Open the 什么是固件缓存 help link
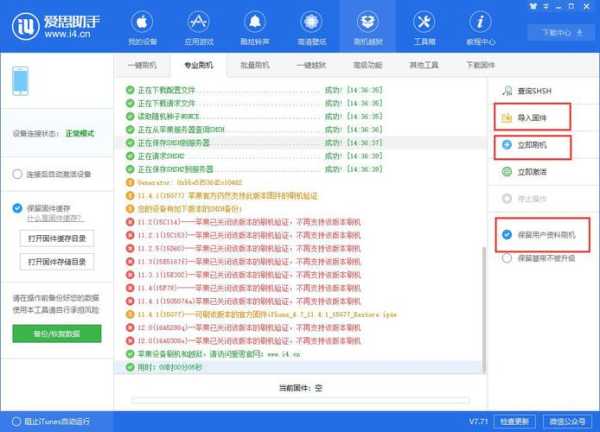 [x=55, y=218]
